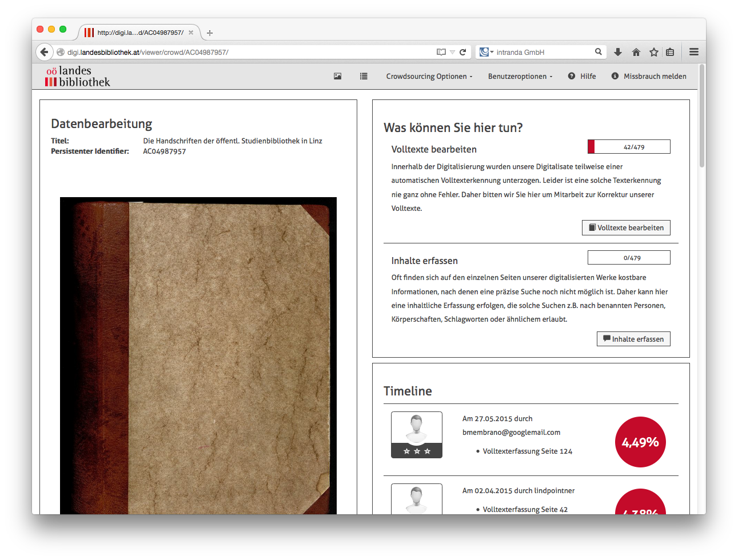Show bookmarks list icon
This screenshot has height=560, width=738.
click(x=670, y=52)
